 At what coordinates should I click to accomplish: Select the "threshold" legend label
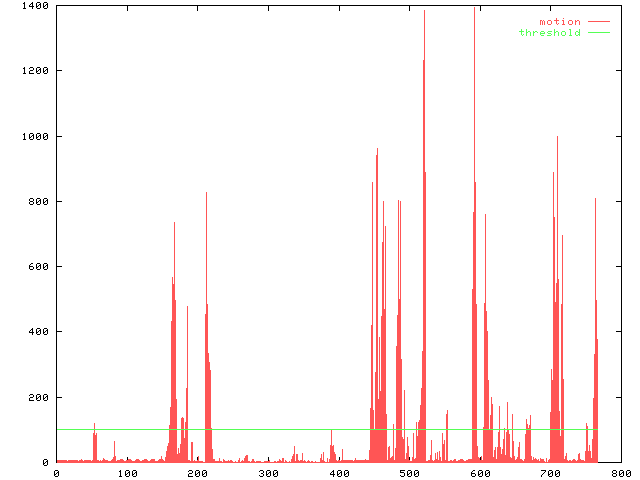click(549, 33)
